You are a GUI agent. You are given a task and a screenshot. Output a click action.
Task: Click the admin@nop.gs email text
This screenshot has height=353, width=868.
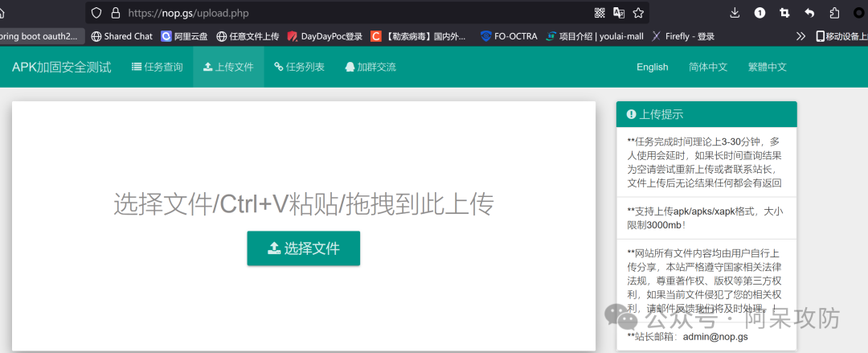coord(715,336)
